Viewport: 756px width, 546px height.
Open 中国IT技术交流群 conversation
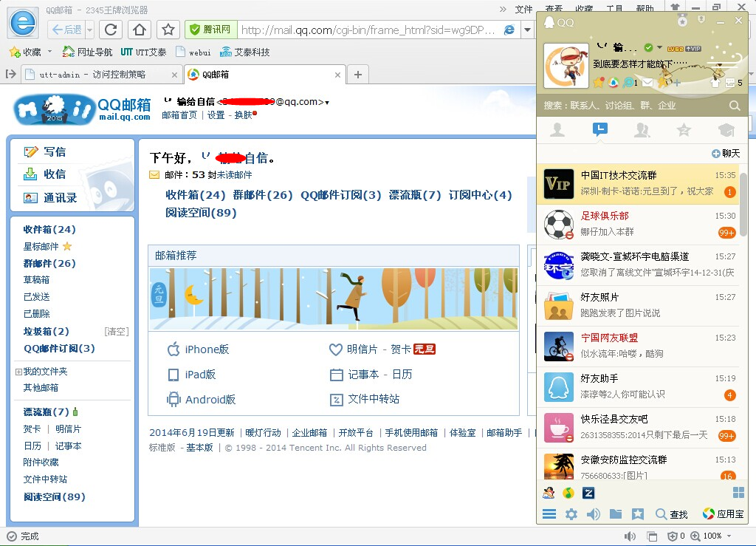tap(638, 184)
